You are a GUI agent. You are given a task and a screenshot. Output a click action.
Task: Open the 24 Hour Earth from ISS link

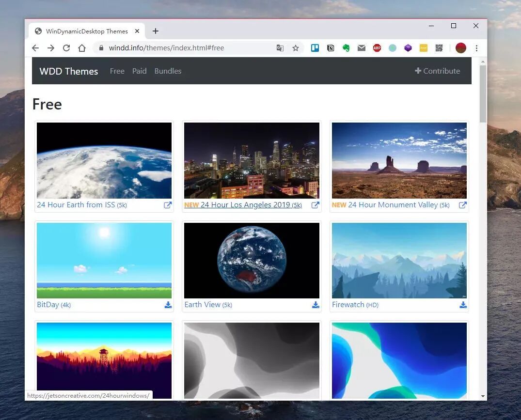(x=82, y=205)
